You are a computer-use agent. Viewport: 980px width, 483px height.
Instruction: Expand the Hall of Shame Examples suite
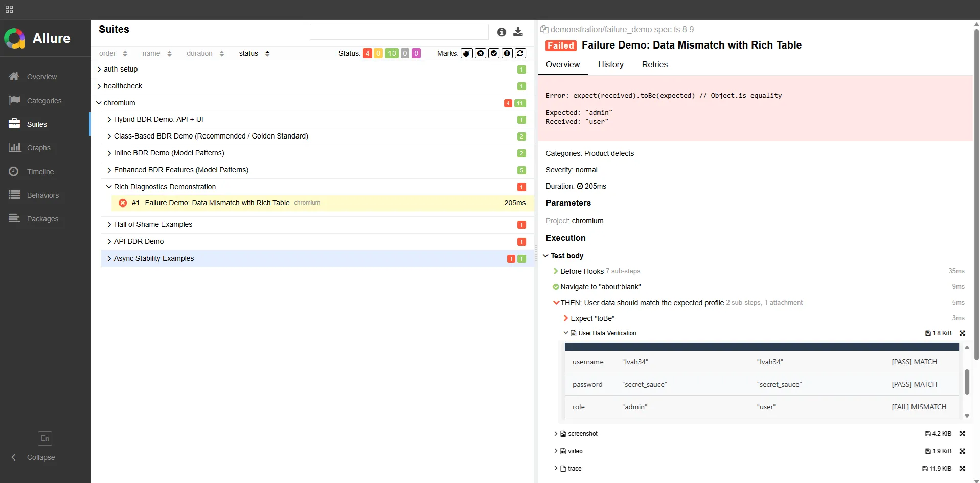tap(153, 224)
